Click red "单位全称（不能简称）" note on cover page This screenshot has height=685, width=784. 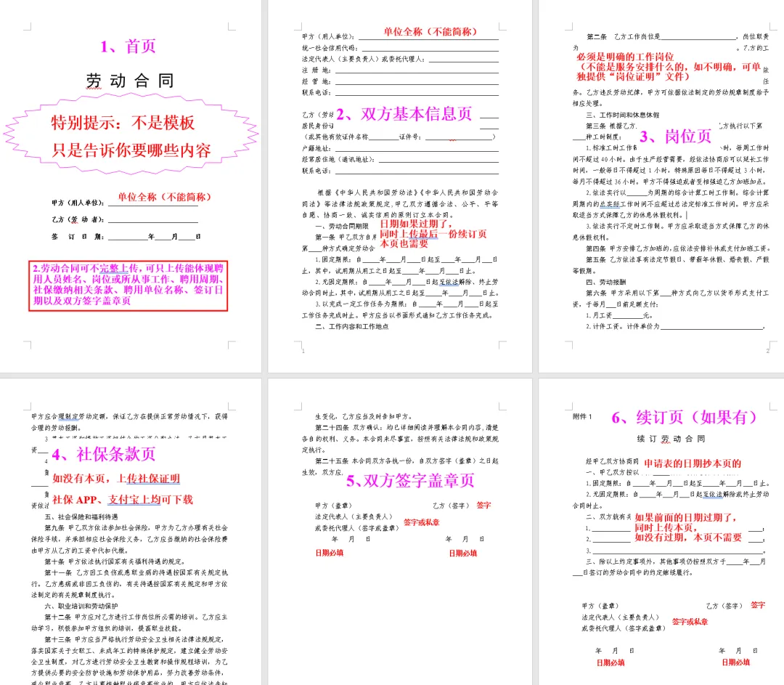165,197
